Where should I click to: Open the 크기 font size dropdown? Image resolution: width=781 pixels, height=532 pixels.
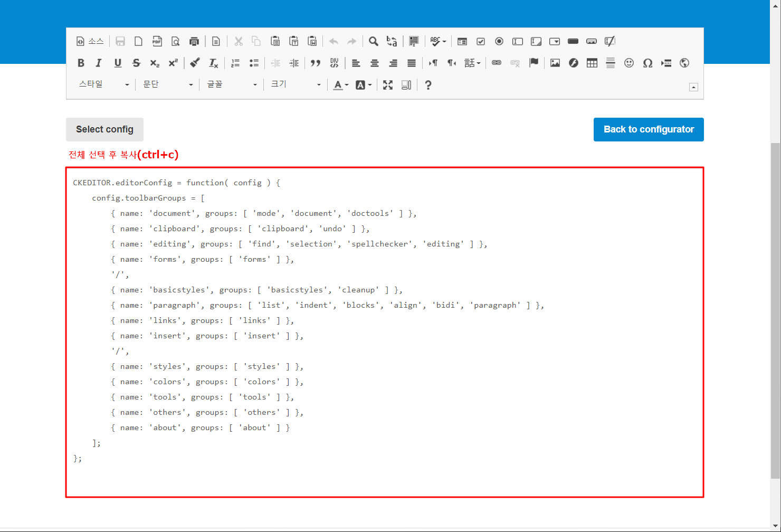(296, 84)
